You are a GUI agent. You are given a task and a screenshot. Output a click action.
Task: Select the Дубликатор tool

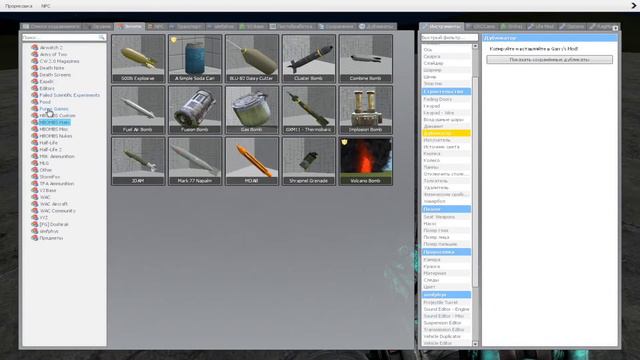pyautogui.click(x=446, y=133)
